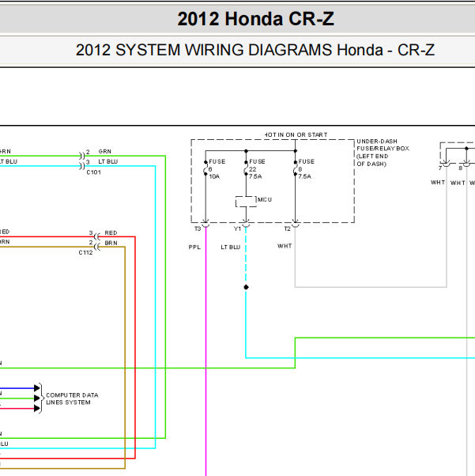Click the "FUSE 22 7.5A" label
The image size is (475, 476).
257,168
